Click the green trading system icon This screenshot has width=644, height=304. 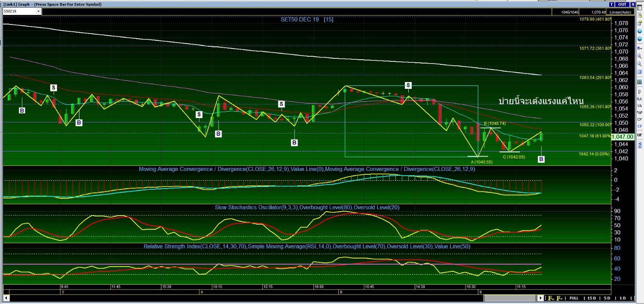[639, 82]
